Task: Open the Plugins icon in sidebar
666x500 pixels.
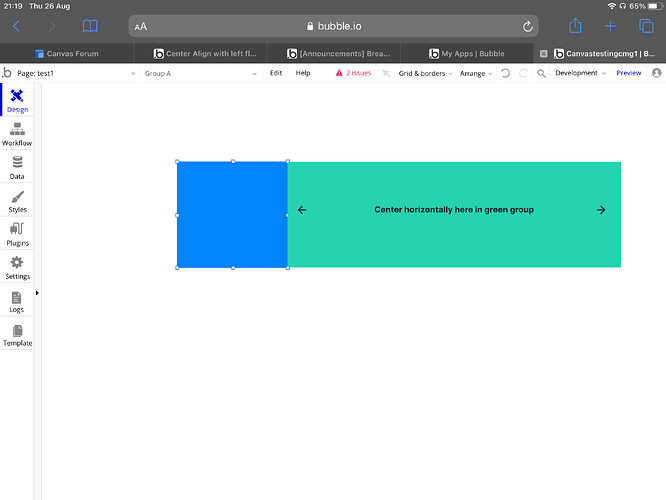Action: coord(17,229)
